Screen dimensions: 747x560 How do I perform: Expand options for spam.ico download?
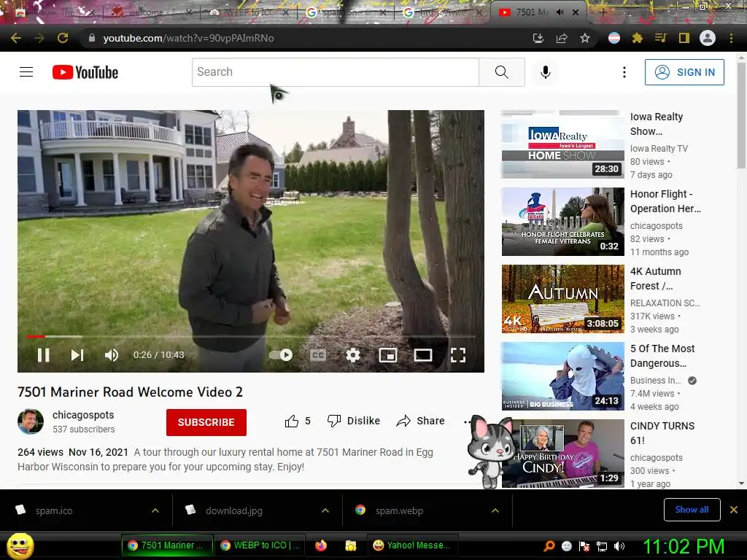point(155,510)
